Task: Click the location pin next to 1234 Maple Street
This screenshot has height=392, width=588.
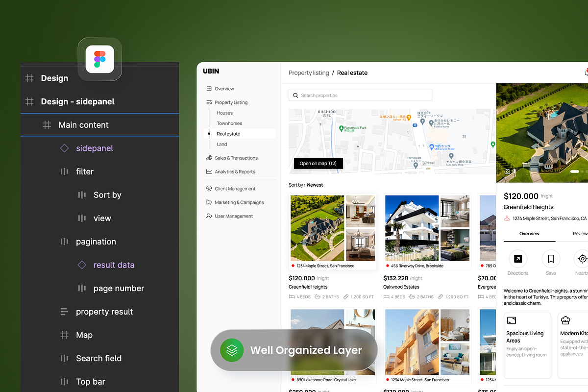Action: (x=507, y=219)
